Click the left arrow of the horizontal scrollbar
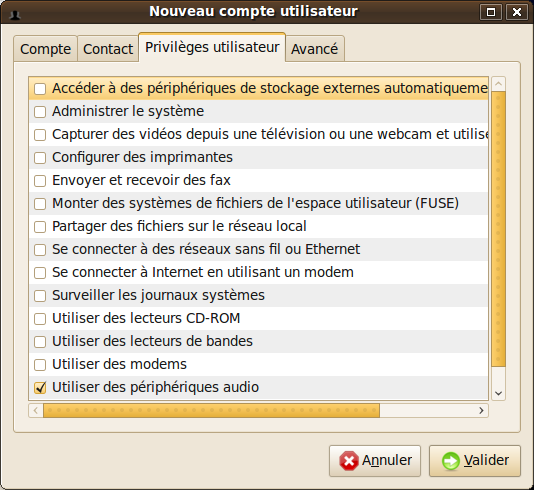The height and width of the screenshot is (490, 534). [x=36, y=411]
